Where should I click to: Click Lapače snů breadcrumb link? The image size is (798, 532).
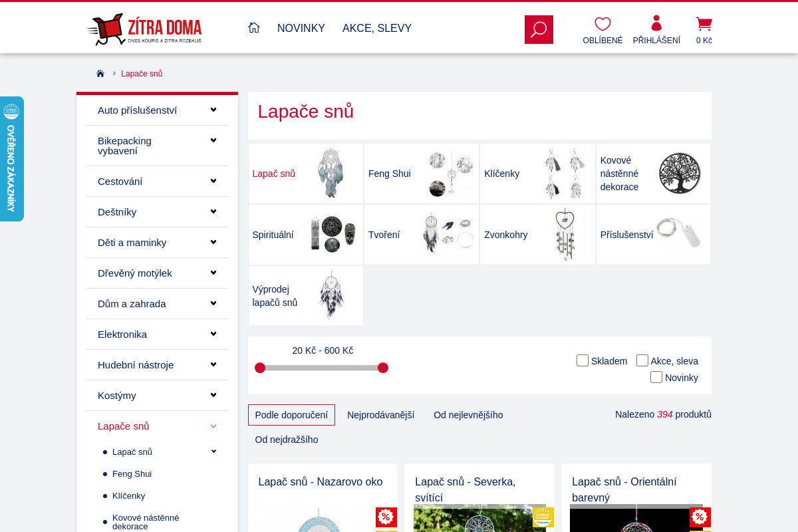(x=142, y=74)
